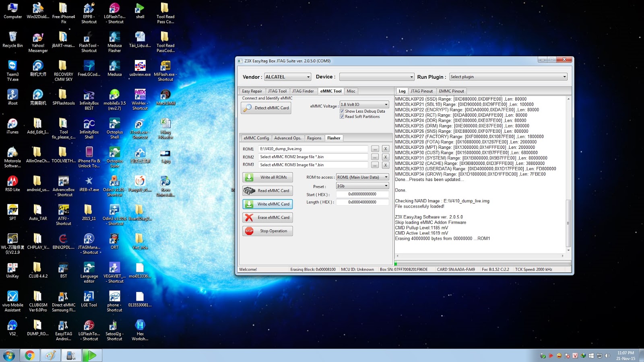644x362 pixels.
Task: Click the ROM1 file path field
Action: tap(313, 149)
